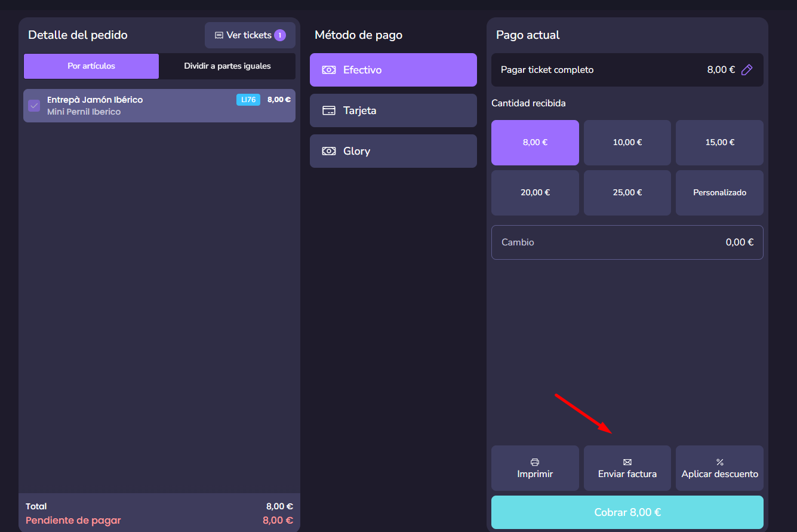Click the printer icon on Imprimir
The image size is (797, 532).
(x=535, y=462)
